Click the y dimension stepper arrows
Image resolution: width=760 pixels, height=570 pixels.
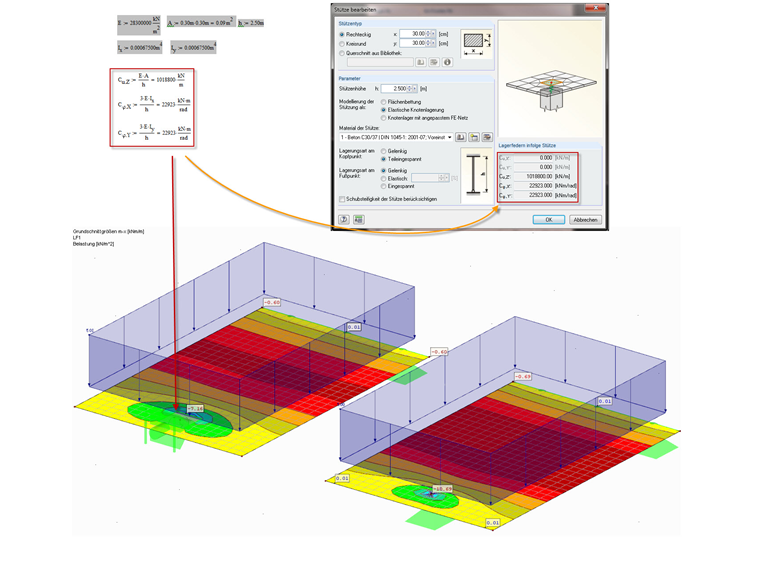point(428,43)
